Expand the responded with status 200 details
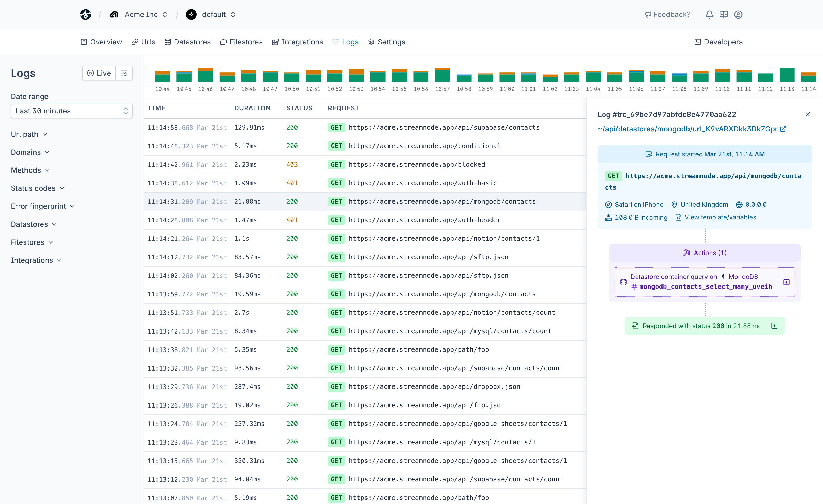 [775, 326]
